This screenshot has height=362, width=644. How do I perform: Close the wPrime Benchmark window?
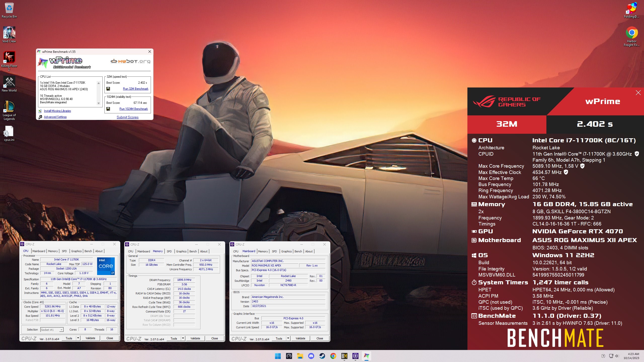click(150, 52)
